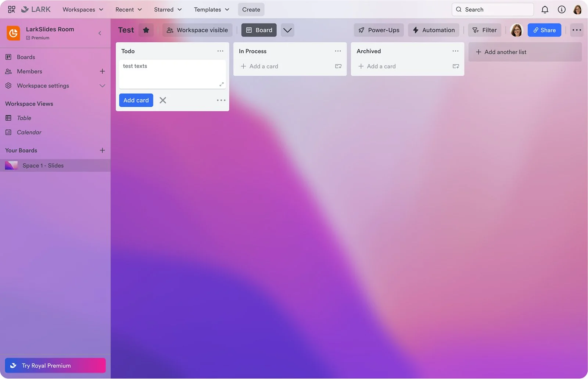Image resolution: width=588 pixels, height=379 pixels.
Task: Click the Create button in top bar
Action: pos(251,10)
